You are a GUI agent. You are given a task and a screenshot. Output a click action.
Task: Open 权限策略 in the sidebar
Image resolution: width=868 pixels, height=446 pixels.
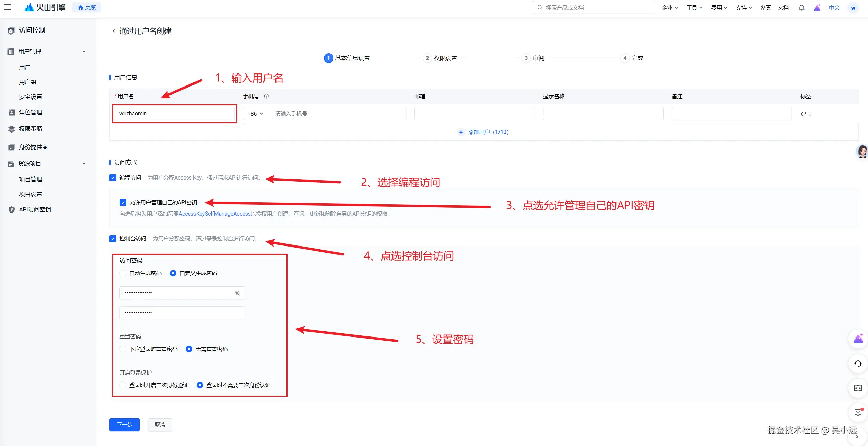tap(30, 129)
